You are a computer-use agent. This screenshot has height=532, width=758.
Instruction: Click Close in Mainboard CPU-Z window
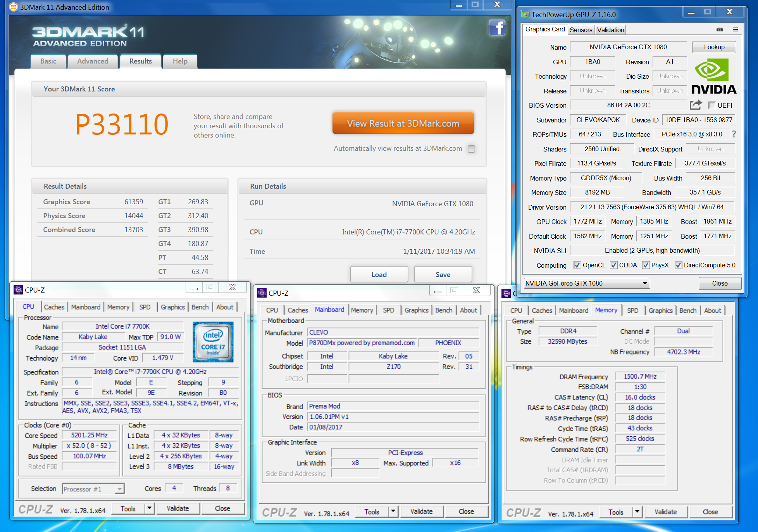pyautogui.click(x=466, y=511)
